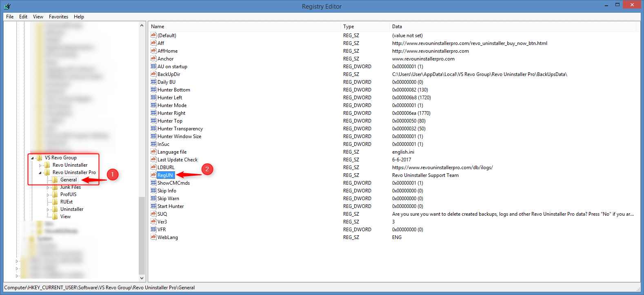Select the Language file value row
Screen dimensions: 644x295
(x=172, y=152)
